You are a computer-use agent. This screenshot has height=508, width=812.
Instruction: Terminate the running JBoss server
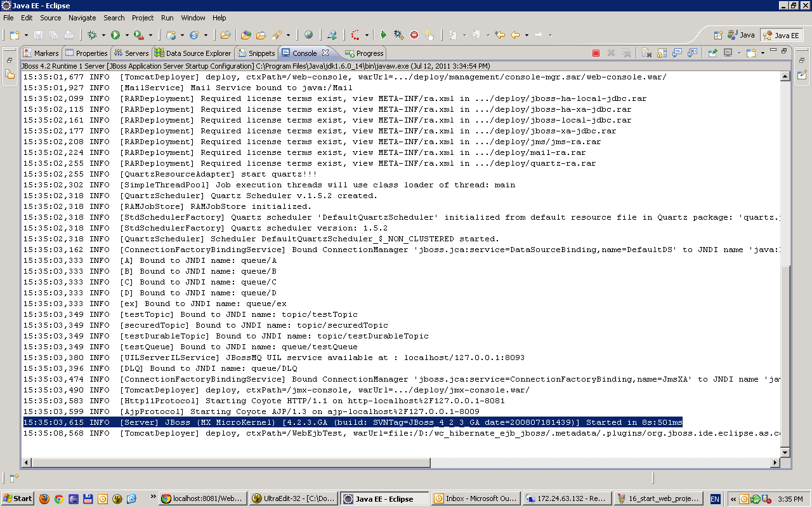[596, 53]
